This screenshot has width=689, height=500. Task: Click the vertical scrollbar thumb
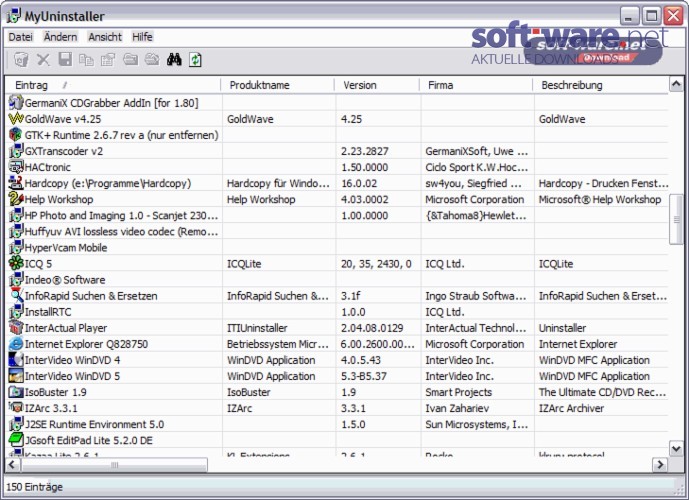point(676,219)
